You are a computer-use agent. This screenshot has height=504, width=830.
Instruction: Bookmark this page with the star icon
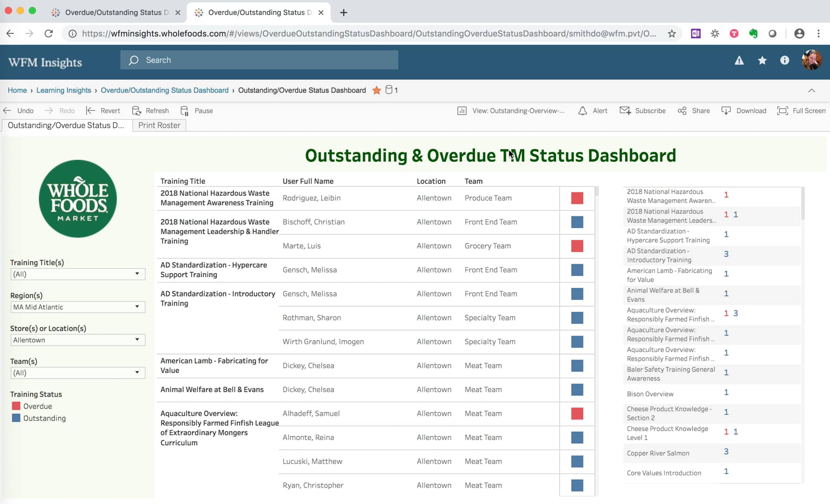coord(672,34)
